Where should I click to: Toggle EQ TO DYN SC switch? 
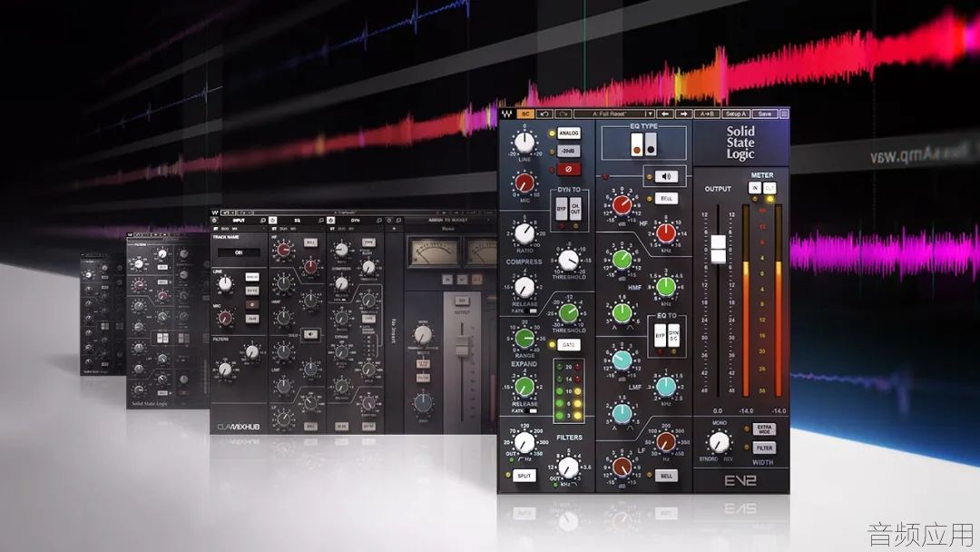click(x=673, y=336)
